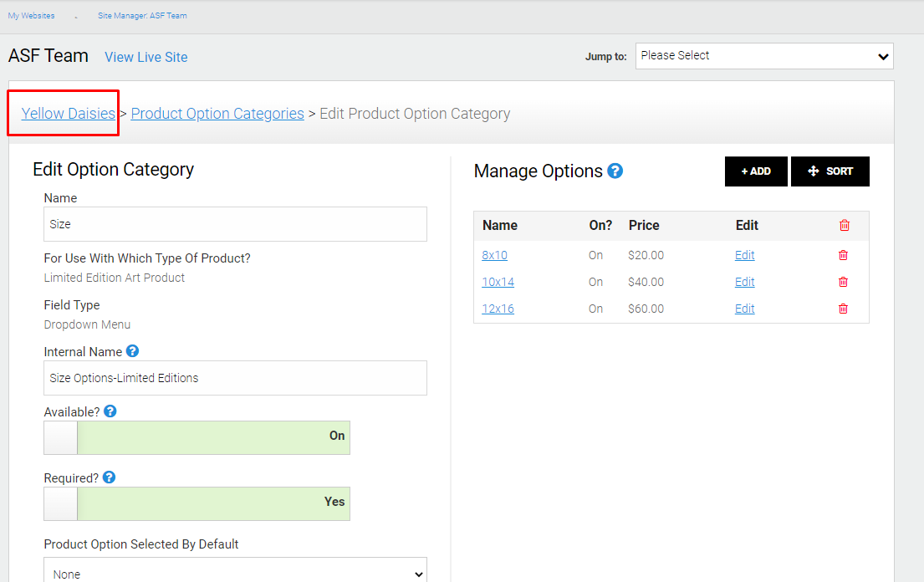Open the Manage Options help tooltip
This screenshot has height=582, width=924.
point(617,171)
